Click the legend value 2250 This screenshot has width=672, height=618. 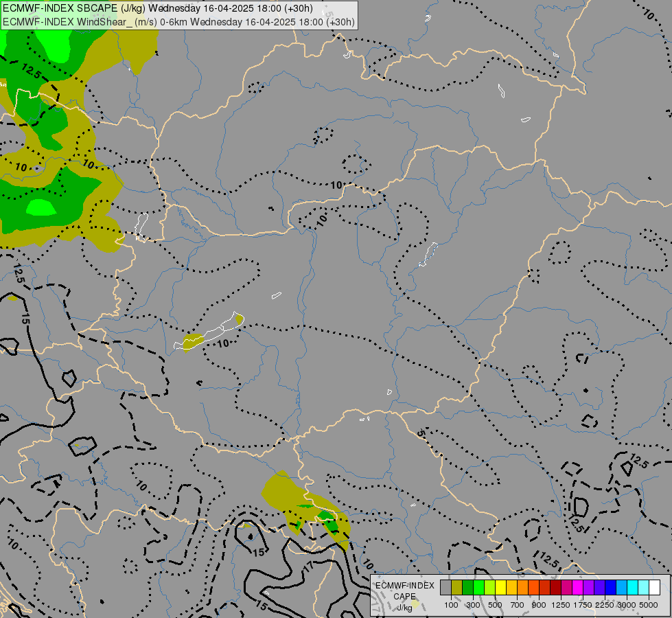(x=605, y=605)
